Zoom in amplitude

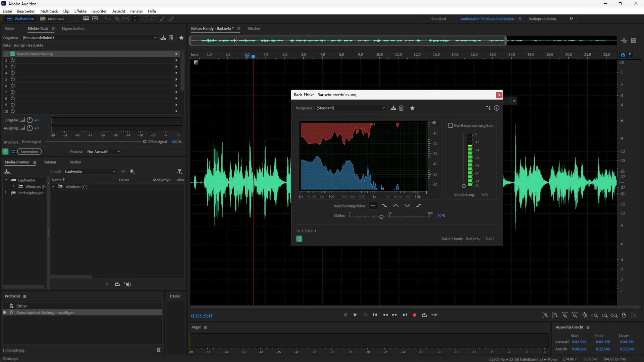pos(545,315)
